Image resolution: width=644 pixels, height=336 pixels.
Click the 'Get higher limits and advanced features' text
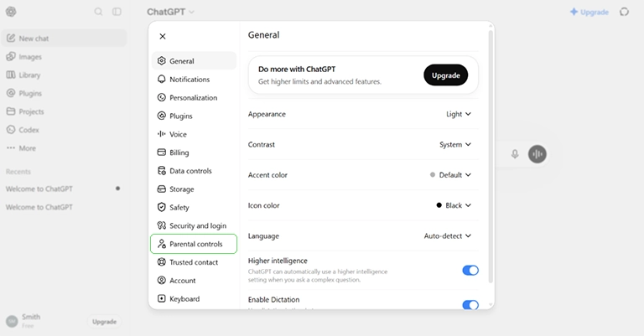click(x=319, y=81)
